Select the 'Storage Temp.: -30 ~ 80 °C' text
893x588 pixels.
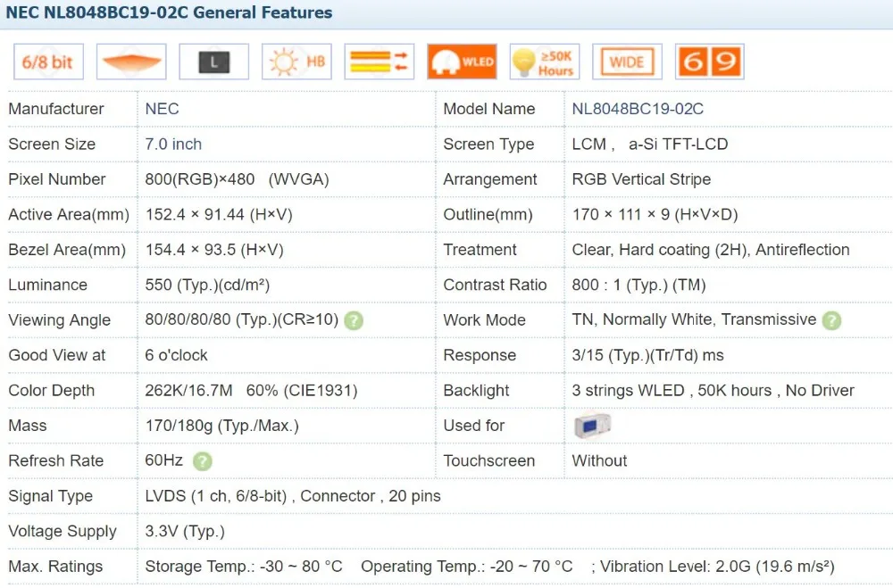(244, 567)
